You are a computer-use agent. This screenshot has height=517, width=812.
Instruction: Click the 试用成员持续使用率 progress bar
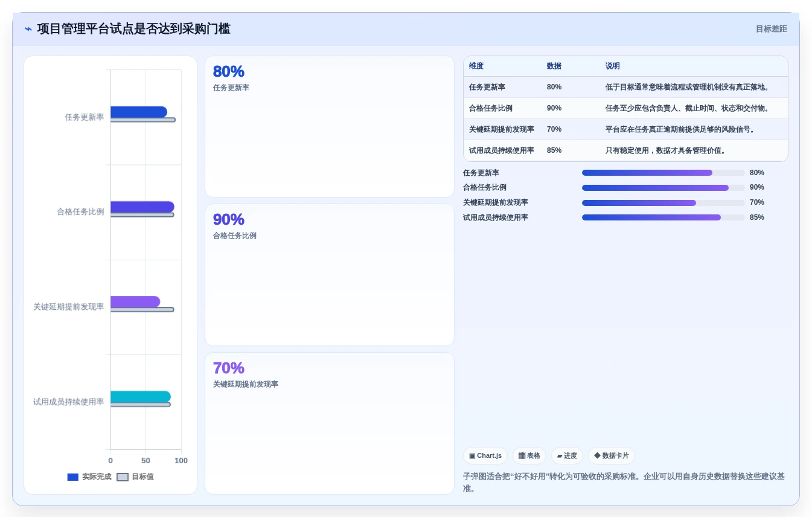click(x=663, y=217)
